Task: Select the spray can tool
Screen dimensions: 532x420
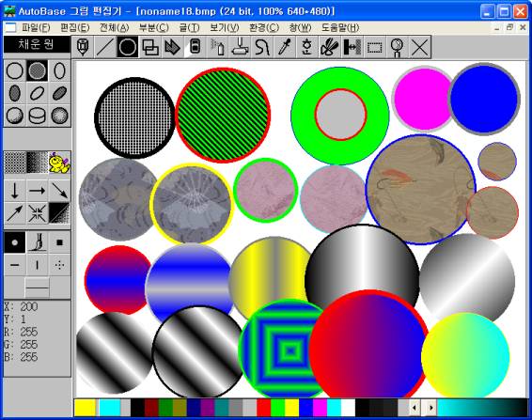Action: tap(217, 47)
